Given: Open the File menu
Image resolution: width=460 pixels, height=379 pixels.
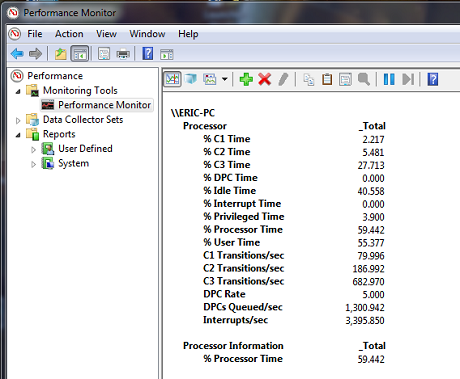Looking at the screenshot, I should (x=35, y=34).
